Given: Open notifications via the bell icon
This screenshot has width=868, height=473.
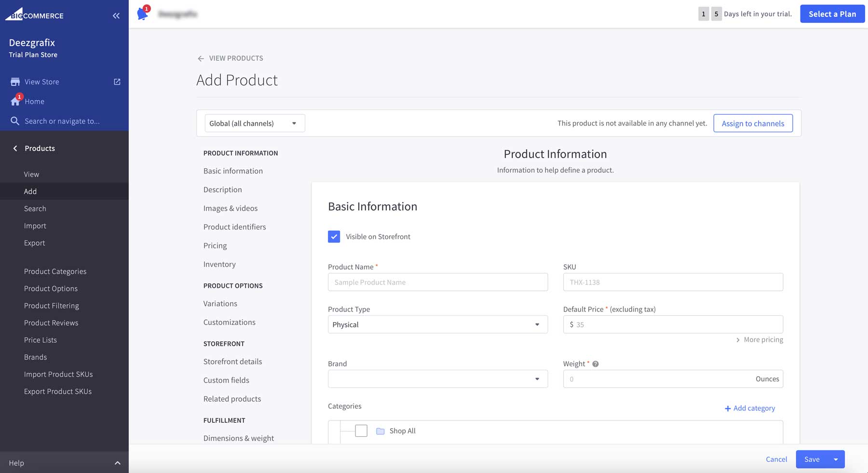Looking at the screenshot, I should (x=142, y=14).
